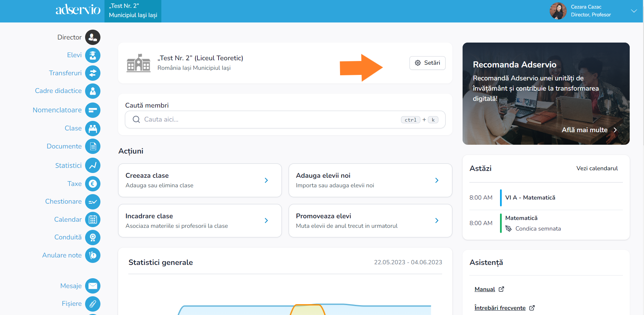Select the Cadre didactice icon

(93, 91)
